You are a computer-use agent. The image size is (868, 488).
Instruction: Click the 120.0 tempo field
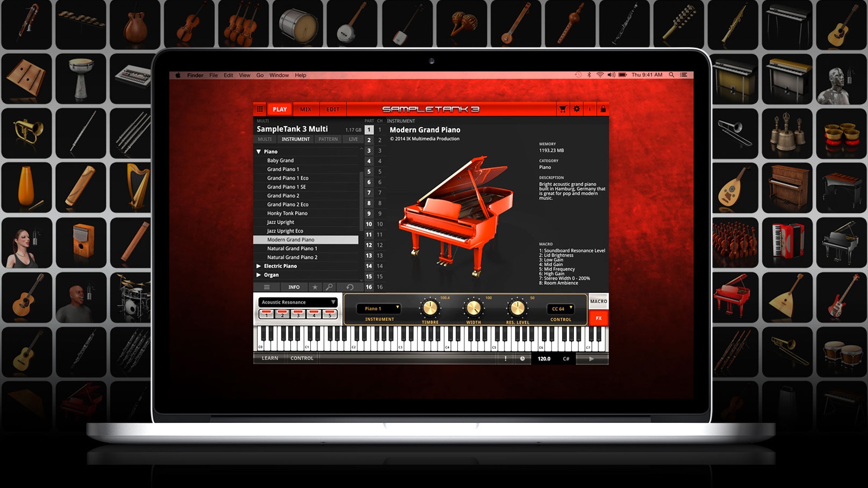[544, 358]
